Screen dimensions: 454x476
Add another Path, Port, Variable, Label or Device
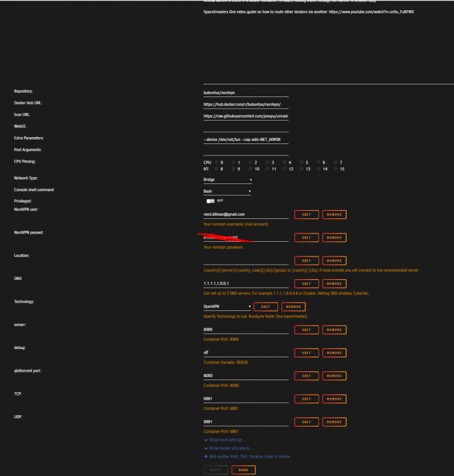tap(247, 456)
